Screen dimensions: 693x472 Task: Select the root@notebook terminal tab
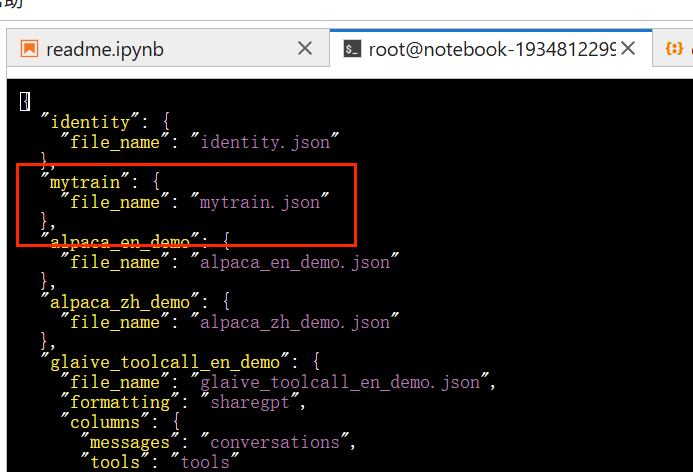click(490, 48)
